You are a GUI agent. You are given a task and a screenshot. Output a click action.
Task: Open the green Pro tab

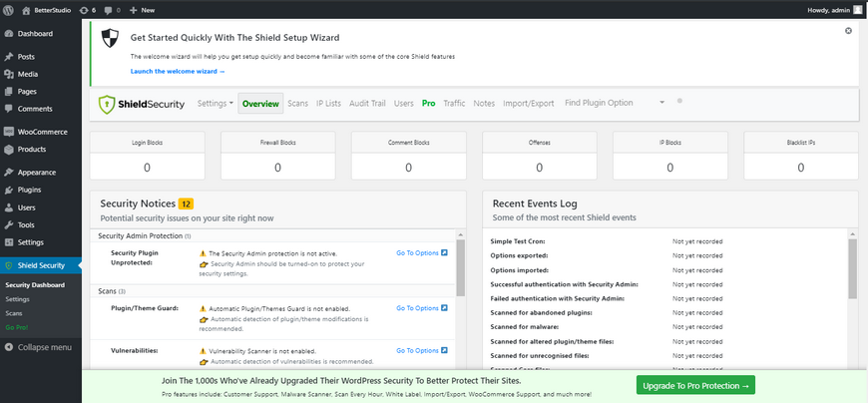tap(428, 104)
